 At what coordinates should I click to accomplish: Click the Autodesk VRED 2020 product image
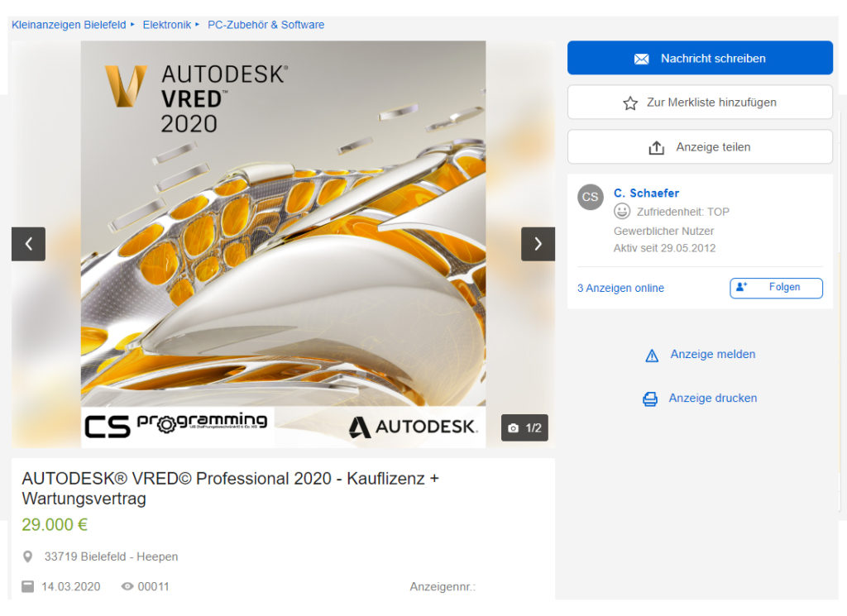point(283,244)
